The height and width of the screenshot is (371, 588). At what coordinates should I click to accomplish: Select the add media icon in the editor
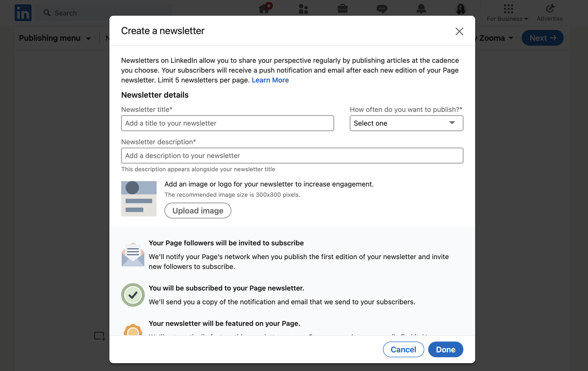coord(99,335)
